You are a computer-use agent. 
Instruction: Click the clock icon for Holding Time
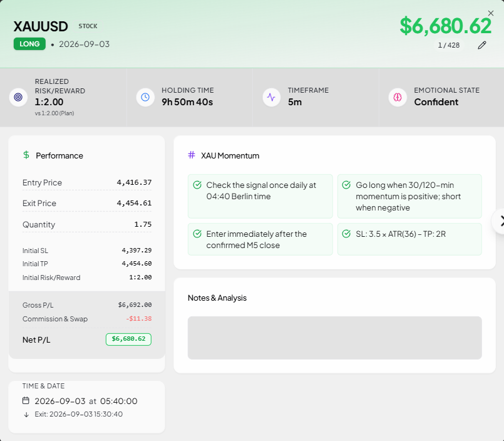(x=145, y=97)
